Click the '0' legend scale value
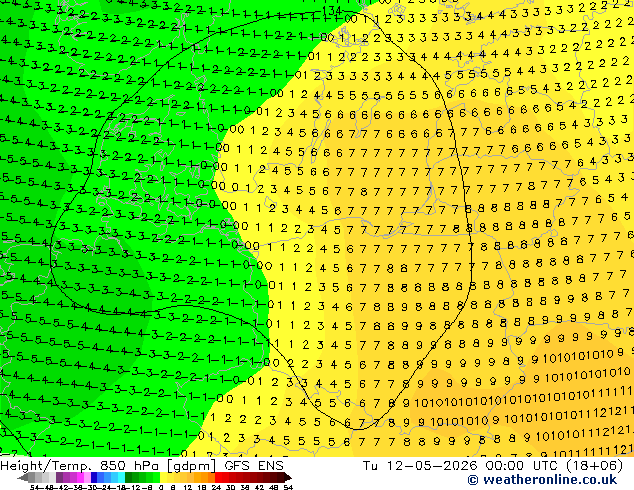 coord(161,487)
